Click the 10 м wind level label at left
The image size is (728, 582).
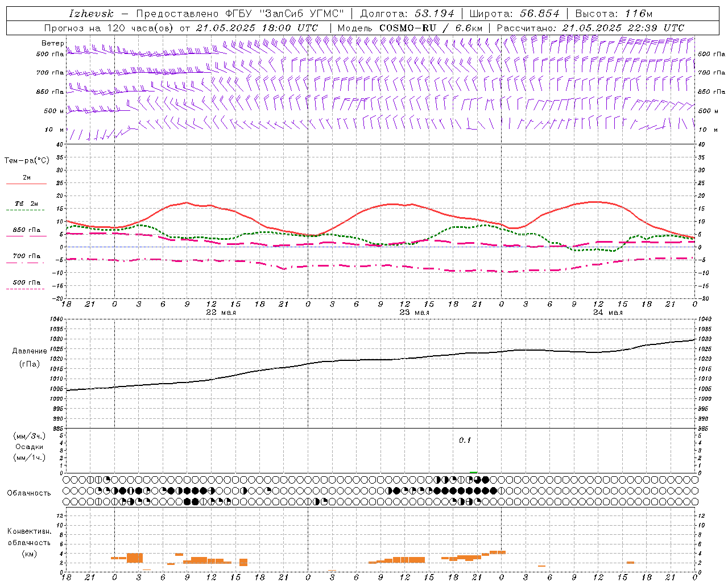[55, 130]
